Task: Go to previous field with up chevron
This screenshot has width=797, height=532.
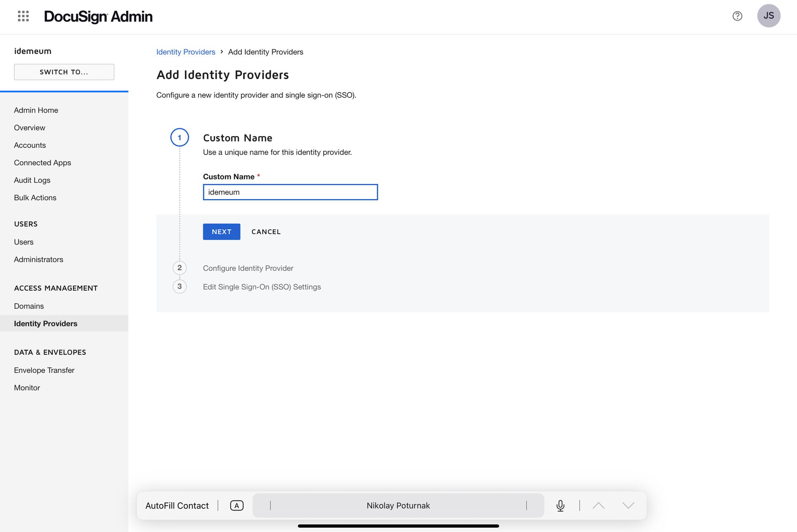Action: point(599,505)
